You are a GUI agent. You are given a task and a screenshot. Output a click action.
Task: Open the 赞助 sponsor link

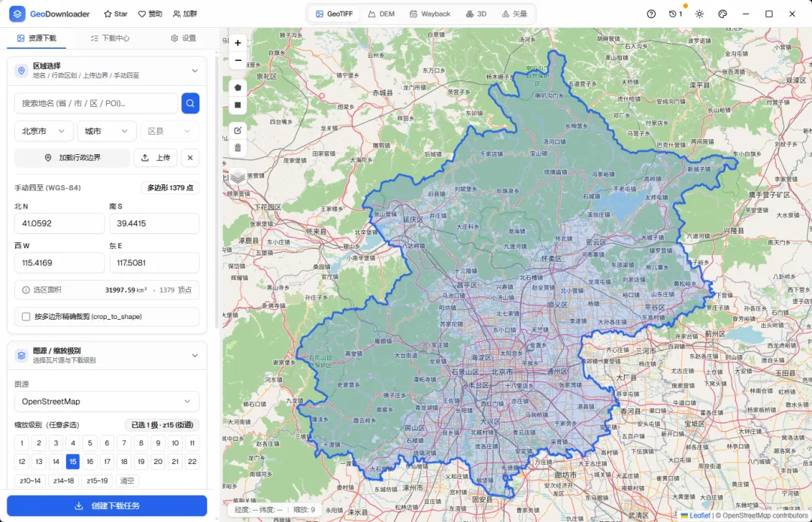(150, 14)
